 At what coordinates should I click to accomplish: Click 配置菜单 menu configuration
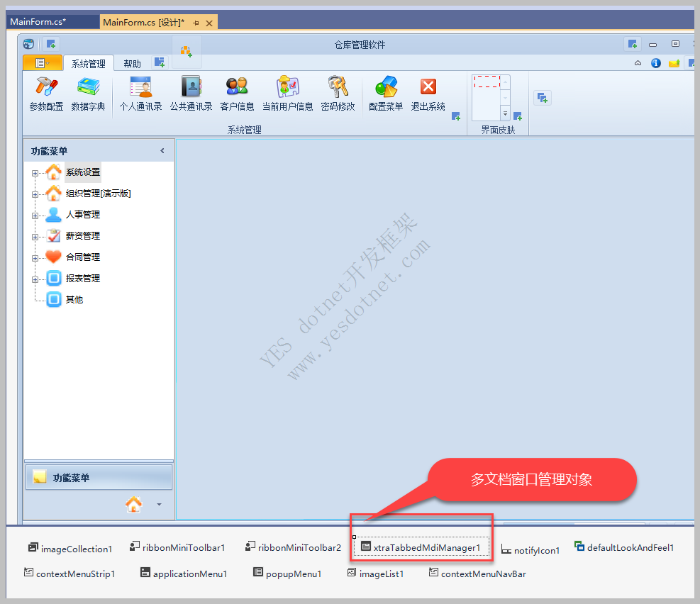click(x=386, y=94)
